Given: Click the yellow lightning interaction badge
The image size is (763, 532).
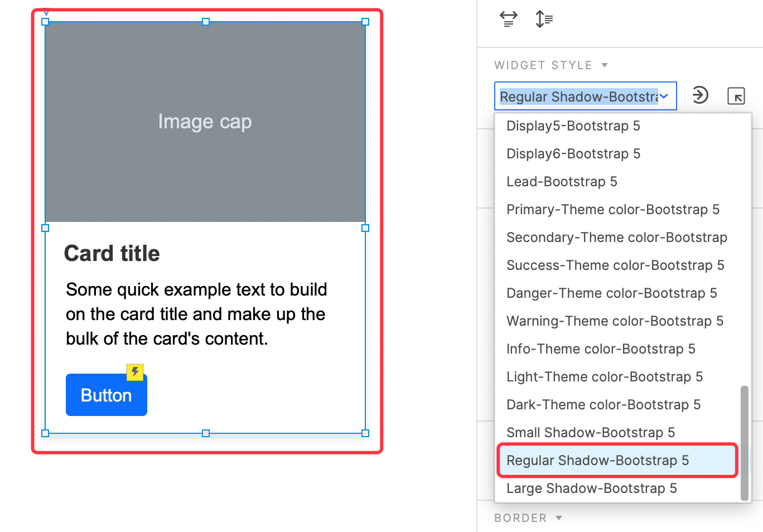Looking at the screenshot, I should click(135, 372).
